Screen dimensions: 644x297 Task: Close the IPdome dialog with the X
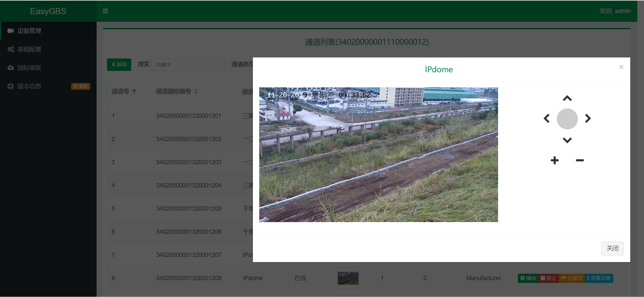click(621, 67)
